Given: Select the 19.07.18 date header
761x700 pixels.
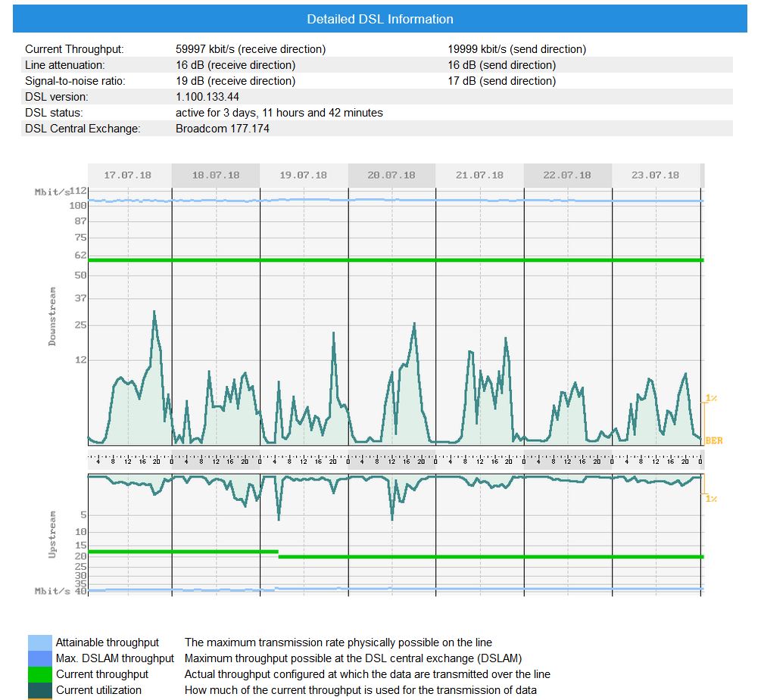Looking at the screenshot, I should pos(304,175).
